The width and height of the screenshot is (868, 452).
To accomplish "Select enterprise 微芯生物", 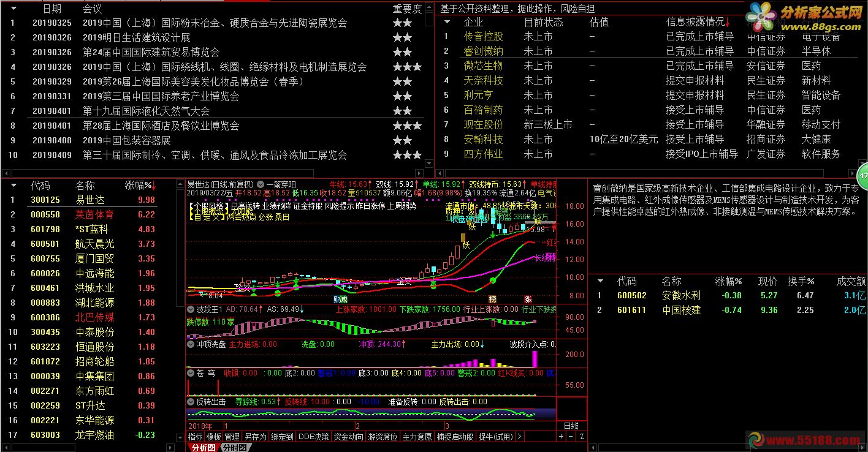I will [483, 66].
